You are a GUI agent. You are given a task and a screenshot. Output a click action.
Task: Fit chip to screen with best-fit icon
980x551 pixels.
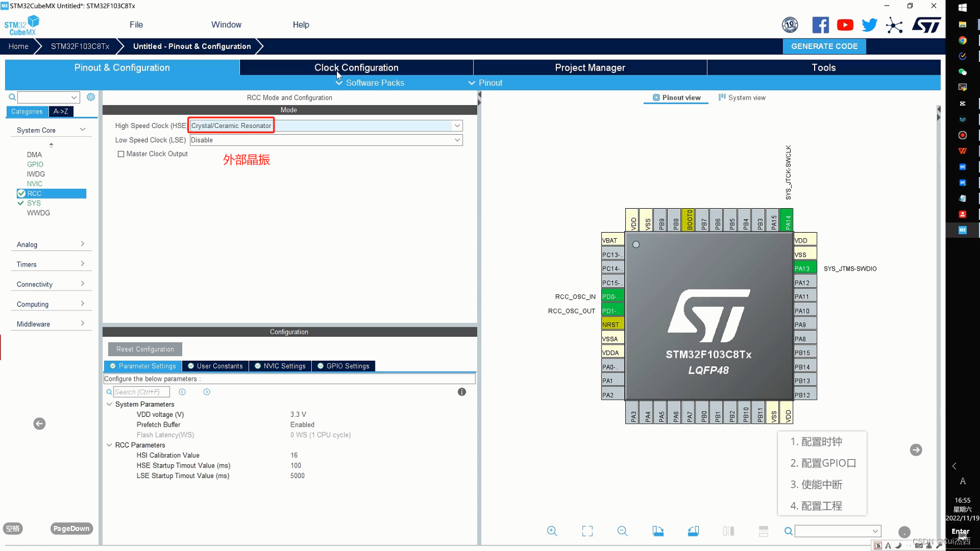click(x=587, y=531)
